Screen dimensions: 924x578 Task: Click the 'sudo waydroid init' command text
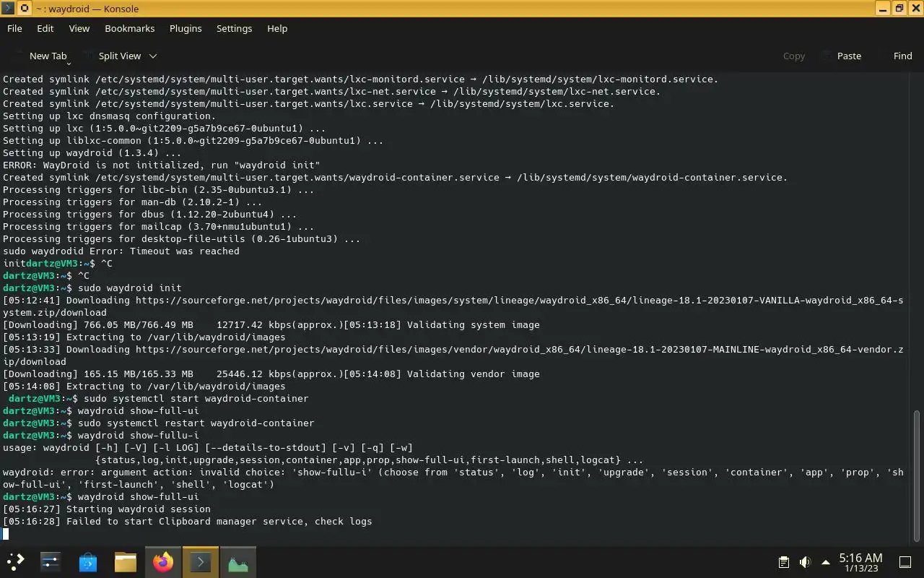tap(130, 288)
